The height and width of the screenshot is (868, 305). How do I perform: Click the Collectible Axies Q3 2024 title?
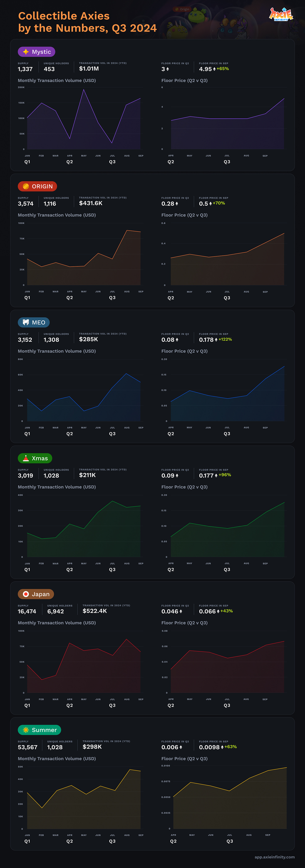coord(87,22)
